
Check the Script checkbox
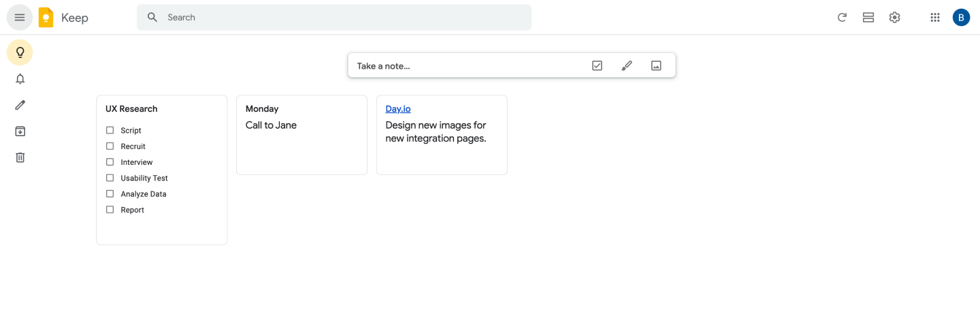110,130
